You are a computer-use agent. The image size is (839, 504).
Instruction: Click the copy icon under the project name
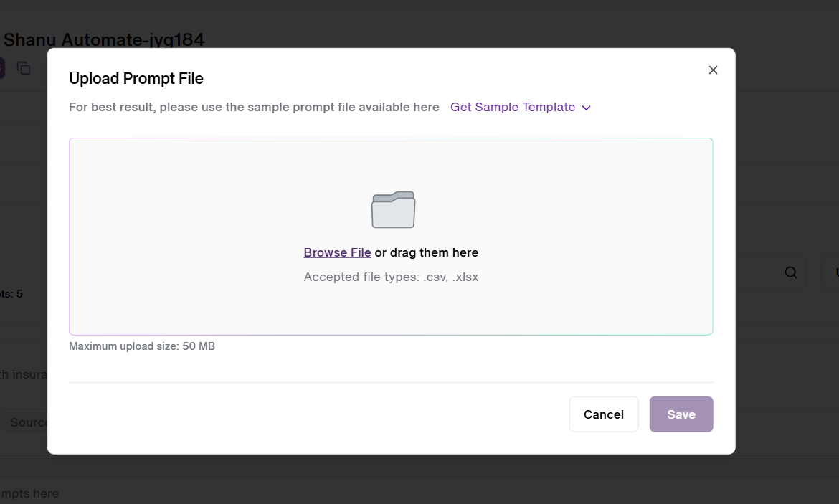[24, 68]
